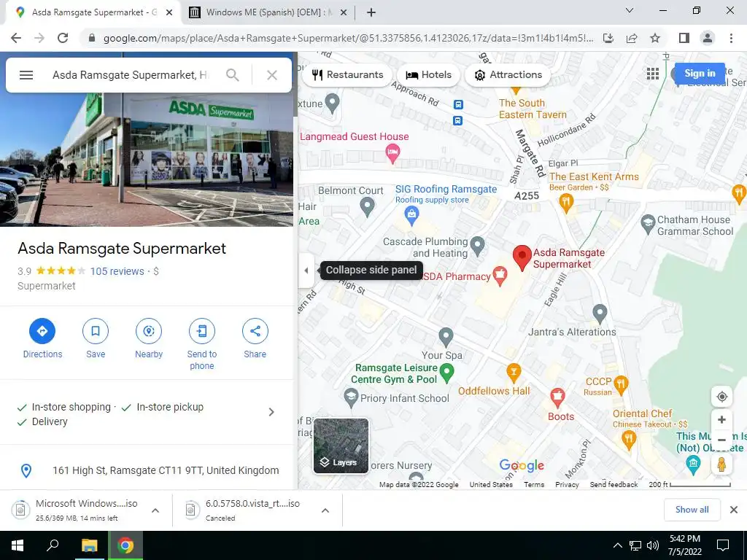Show hidden system tray icons

pos(617,545)
